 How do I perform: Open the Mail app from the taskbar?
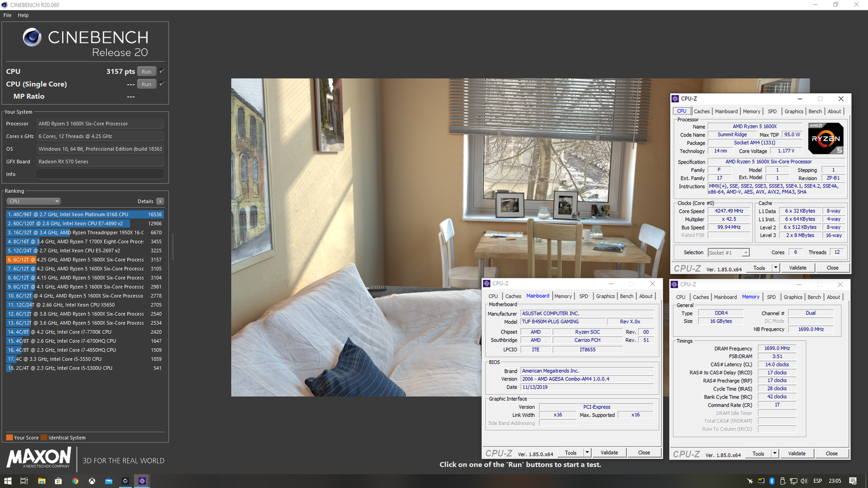click(x=108, y=481)
